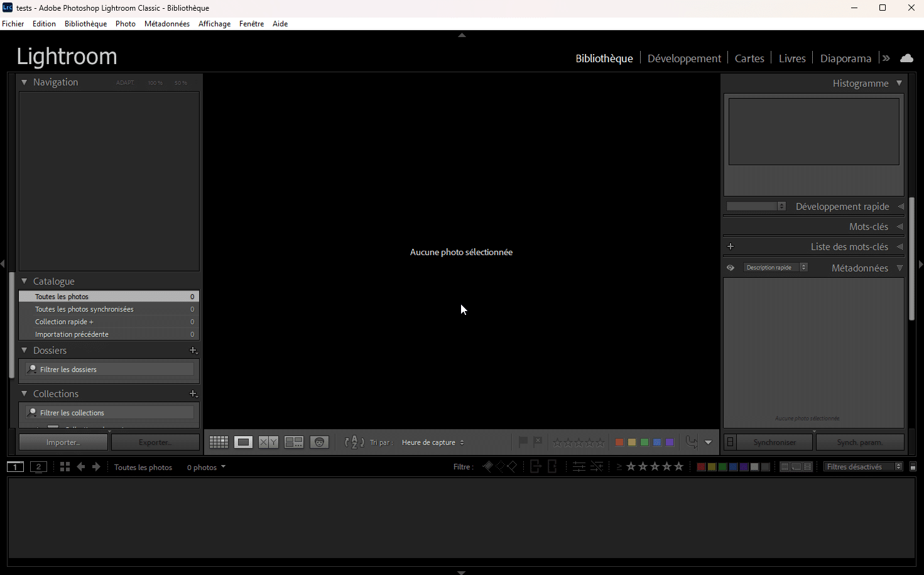Select the Compare view XY icon
Screen dimensions: 924x575
click(x=268, y=442)
